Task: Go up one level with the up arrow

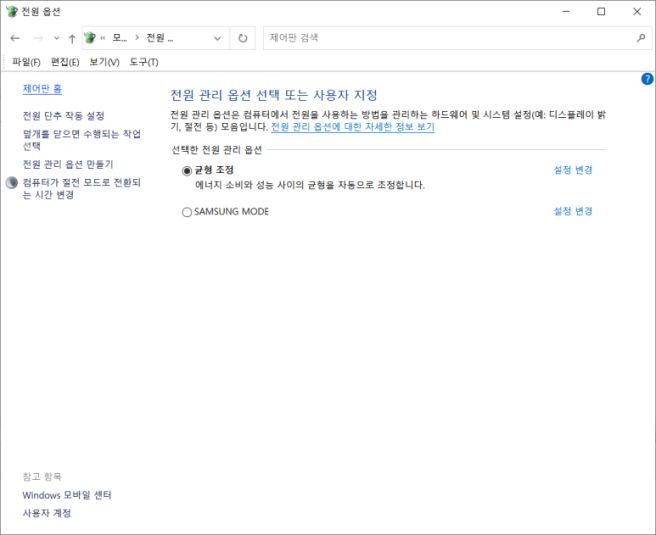Action: [72, 38]
